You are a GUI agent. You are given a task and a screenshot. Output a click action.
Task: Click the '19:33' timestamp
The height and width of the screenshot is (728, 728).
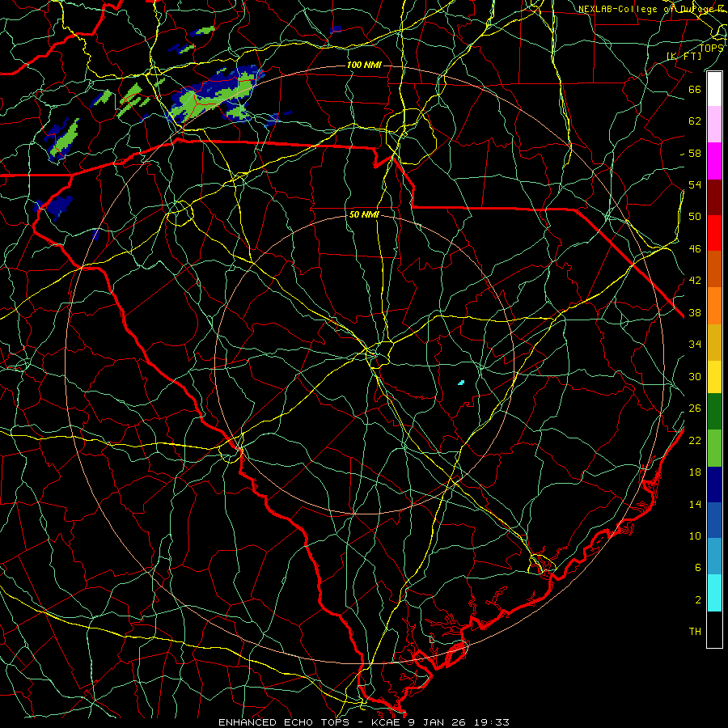click(492, 722)
